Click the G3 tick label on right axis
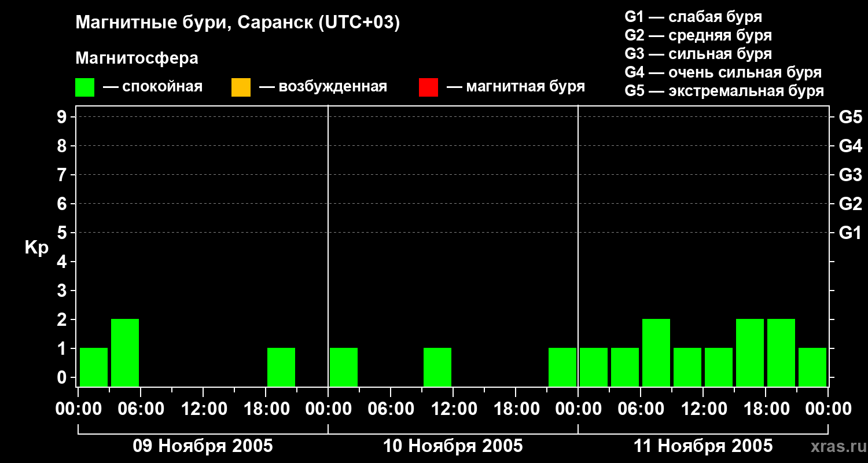This screenshot has height=463, width=868. pyautogui.click(x=850, y=175)
